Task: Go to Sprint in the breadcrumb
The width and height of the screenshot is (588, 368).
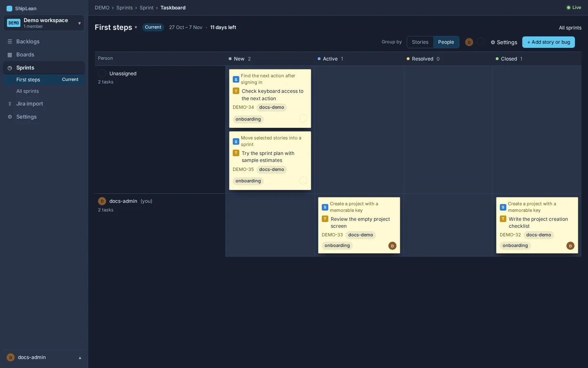Action: 147,8
